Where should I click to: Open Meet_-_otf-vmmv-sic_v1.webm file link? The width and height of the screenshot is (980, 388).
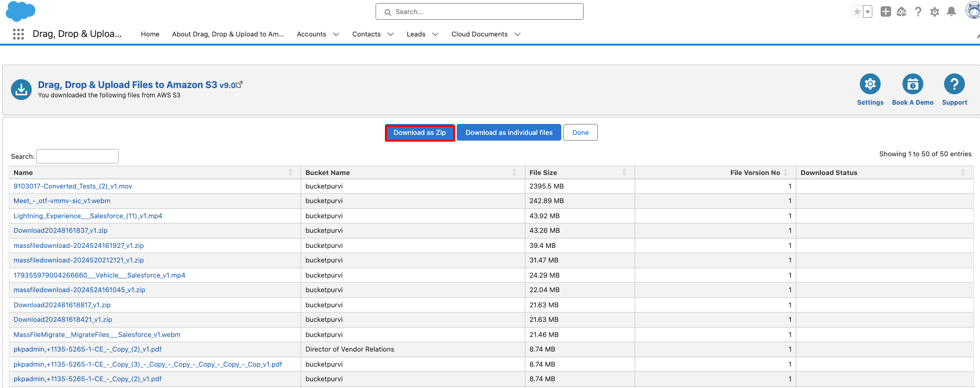(62, 201)
